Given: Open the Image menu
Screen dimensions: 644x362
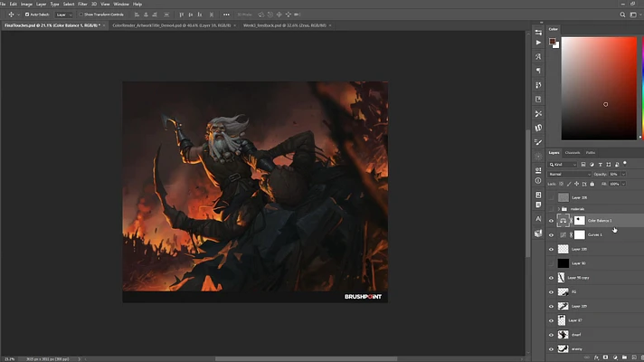Looking at the screenshot, I should tap(26, 5).
